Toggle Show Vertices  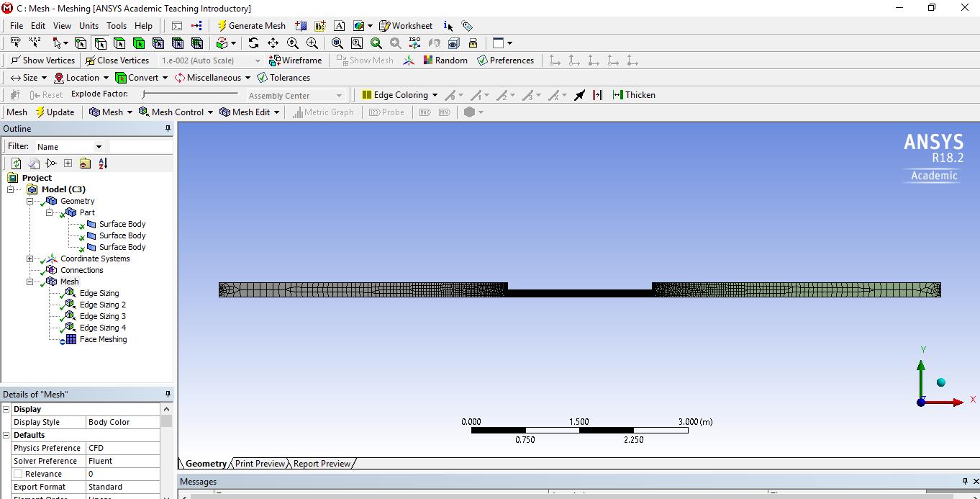(x=42, y=60)
